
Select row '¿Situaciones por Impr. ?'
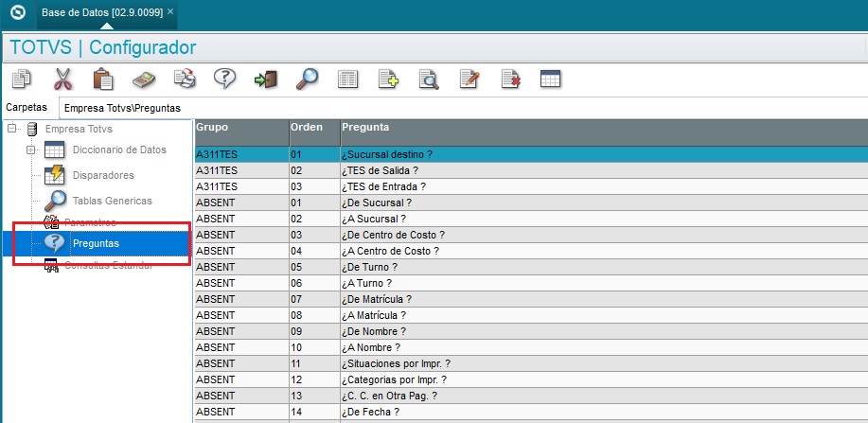pos(531,363)
